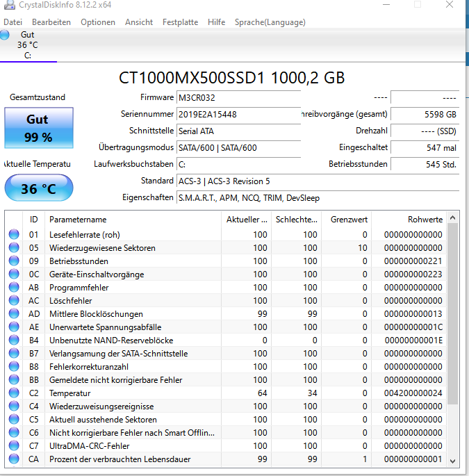Click status orb for Unerwartete Spannungsabfälle

(x=14, y=327)
